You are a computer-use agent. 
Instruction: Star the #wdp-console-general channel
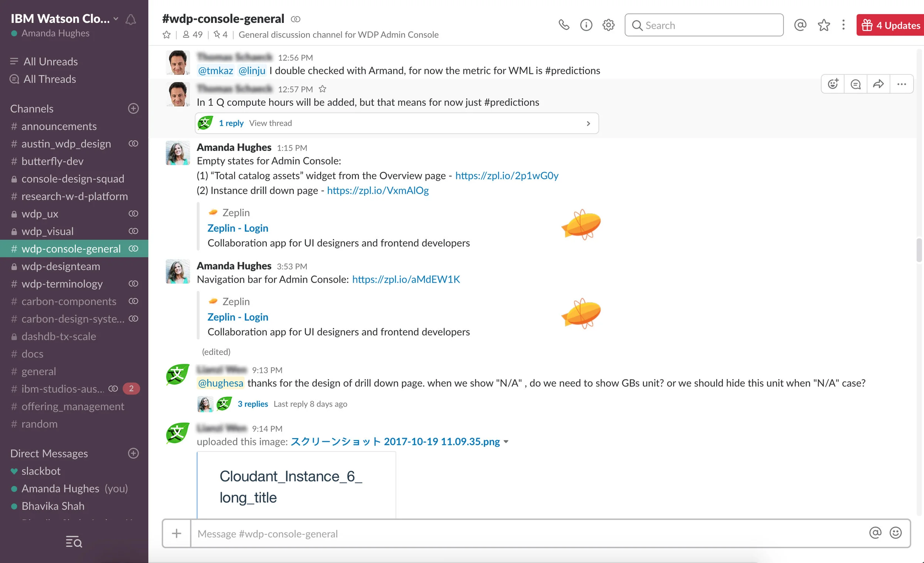click(166, 35)
